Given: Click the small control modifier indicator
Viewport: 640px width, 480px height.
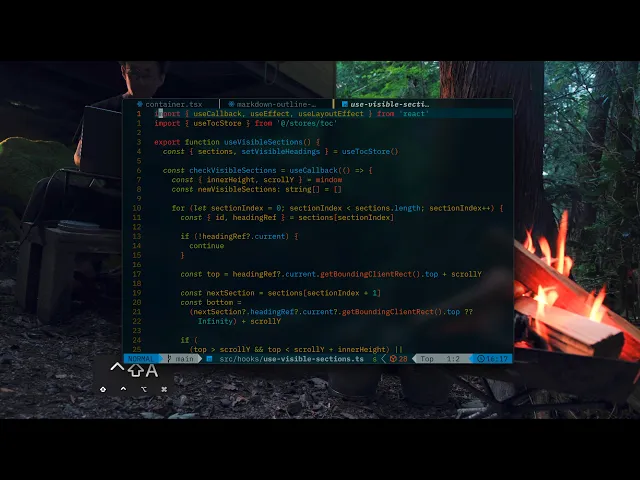Looking at the screenshot, I should 123,389.
